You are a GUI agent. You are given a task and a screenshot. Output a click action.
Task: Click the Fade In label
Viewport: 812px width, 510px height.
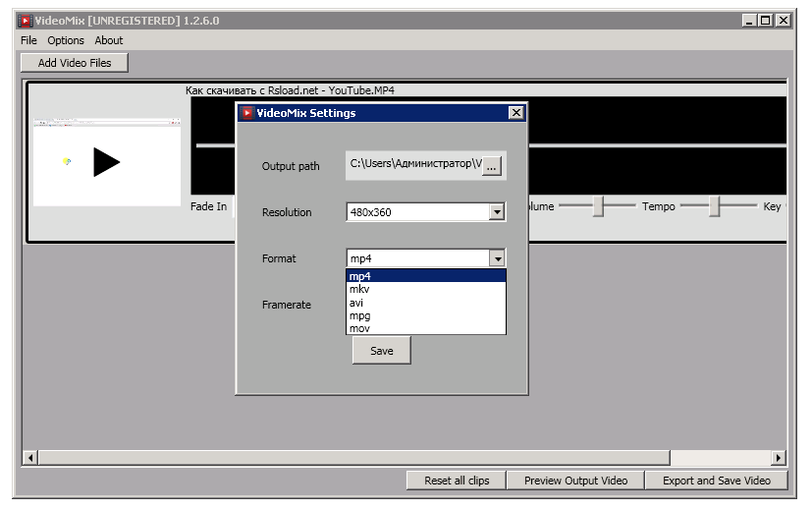coord(209,206)
